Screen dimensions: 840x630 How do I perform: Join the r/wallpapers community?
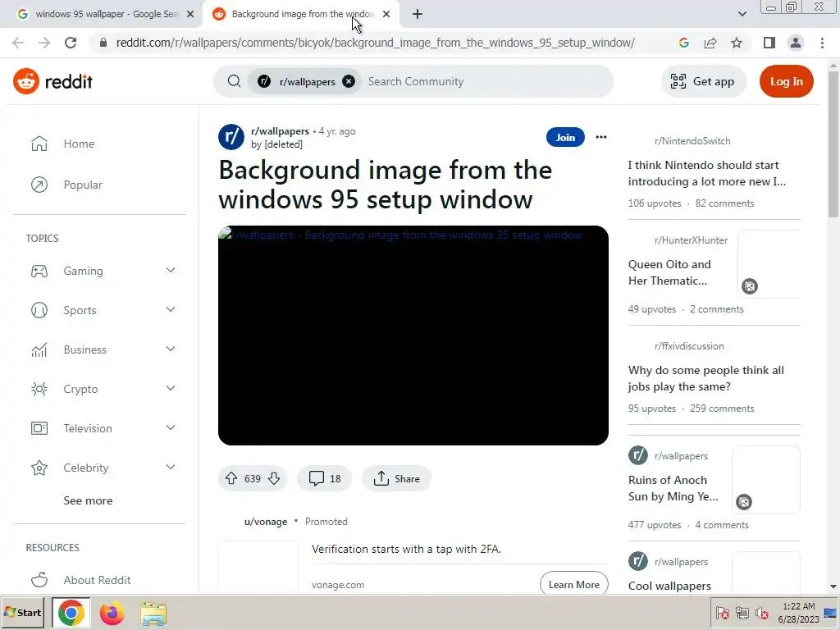[x=565, y=137]
